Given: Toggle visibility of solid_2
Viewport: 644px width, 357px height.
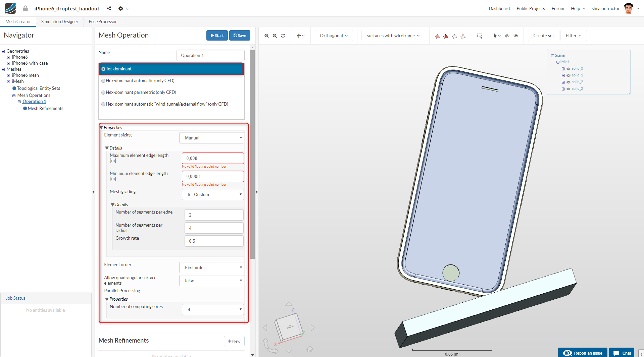Looking at the screenshot, I should tap(568, 82).
